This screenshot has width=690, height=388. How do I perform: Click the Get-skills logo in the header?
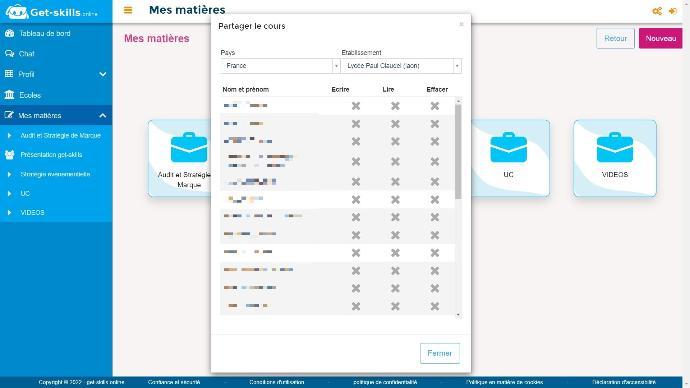(x=51, y=11)
